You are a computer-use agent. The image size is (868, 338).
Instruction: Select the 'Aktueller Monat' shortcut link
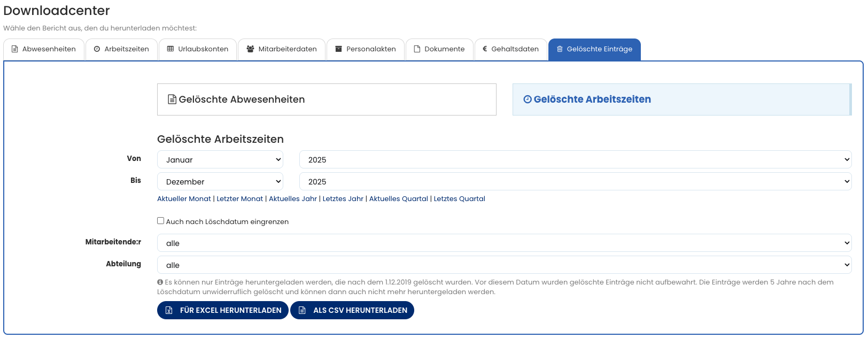[184, 199]
